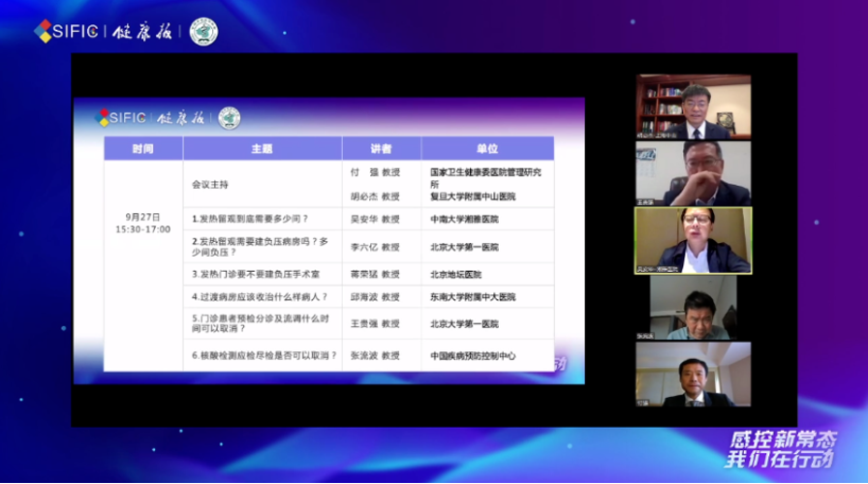This screenshot has height=484, width=868.
Task: Click topic 3.发热门诊要不要建负压手术室
Action: pos(256,274)
